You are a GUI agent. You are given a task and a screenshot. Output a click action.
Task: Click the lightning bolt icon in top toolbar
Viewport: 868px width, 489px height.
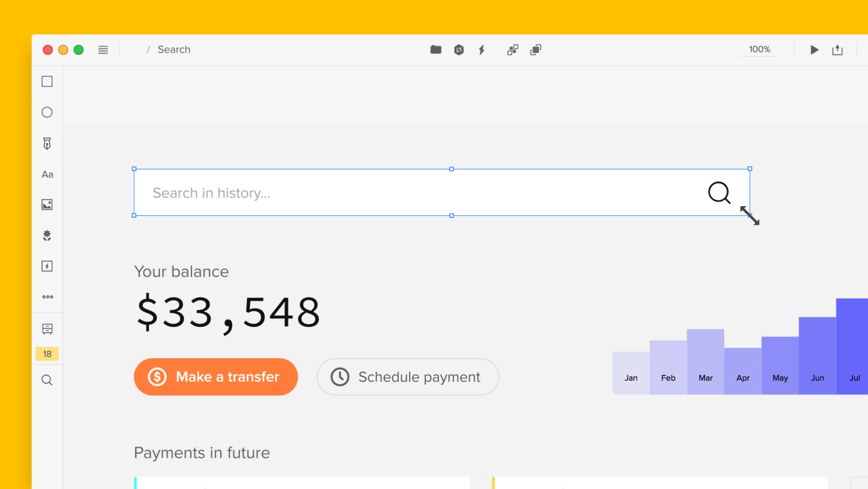[482, 50]
